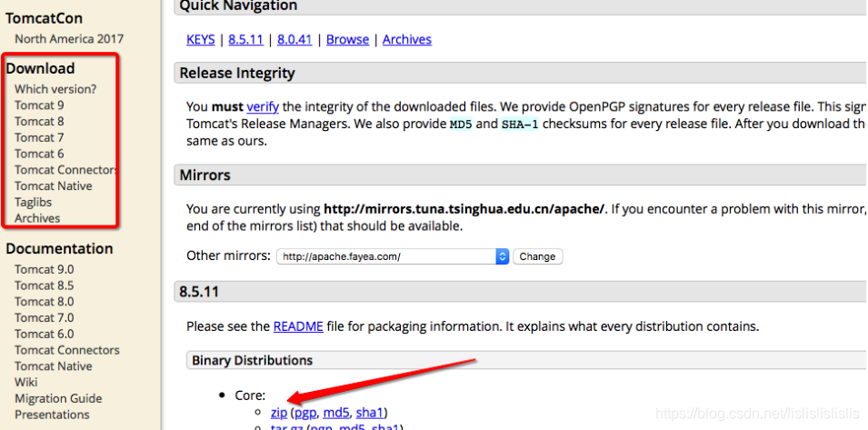
Task: Click the Mirrors section heading
Action: [x=205, y=175]
